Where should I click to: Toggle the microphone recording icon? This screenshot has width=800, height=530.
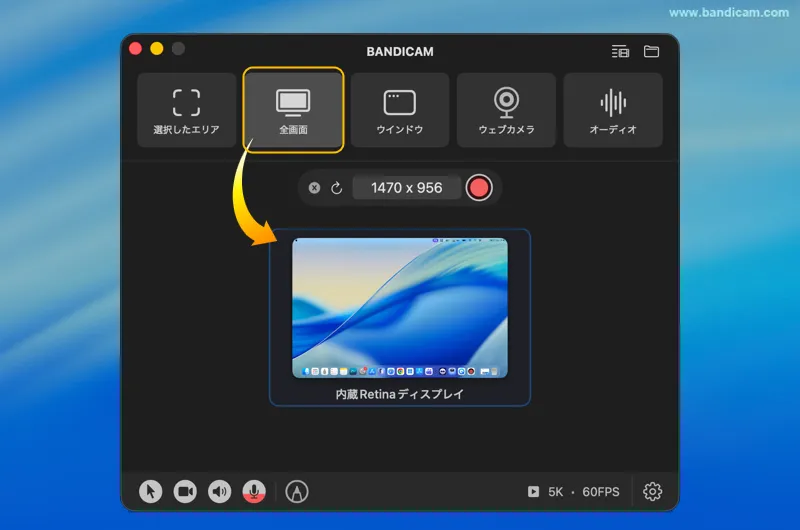[x=254, y=492]
